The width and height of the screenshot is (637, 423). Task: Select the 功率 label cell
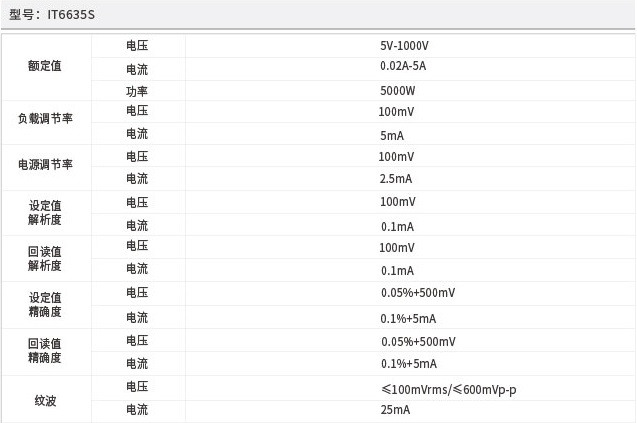[137, 91]
